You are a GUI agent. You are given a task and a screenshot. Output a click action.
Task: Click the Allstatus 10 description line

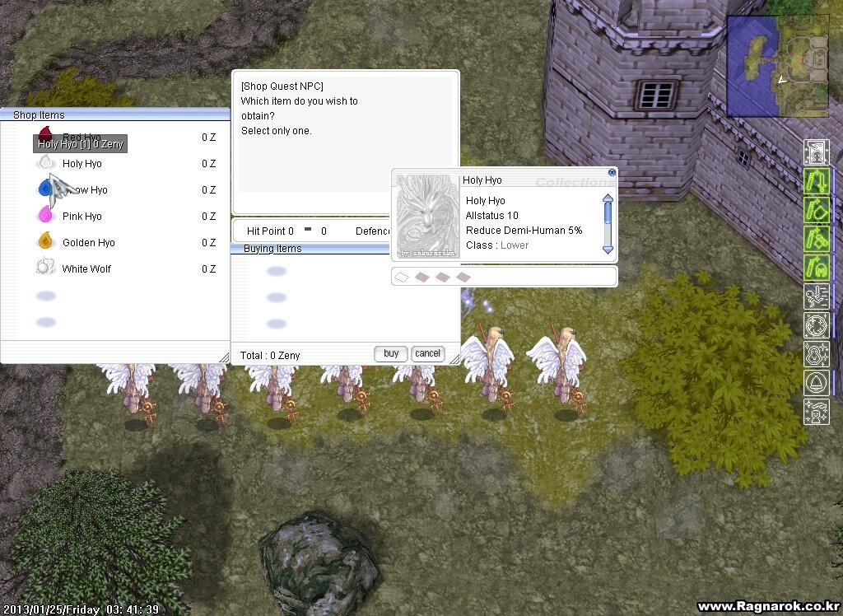(492, 216)
